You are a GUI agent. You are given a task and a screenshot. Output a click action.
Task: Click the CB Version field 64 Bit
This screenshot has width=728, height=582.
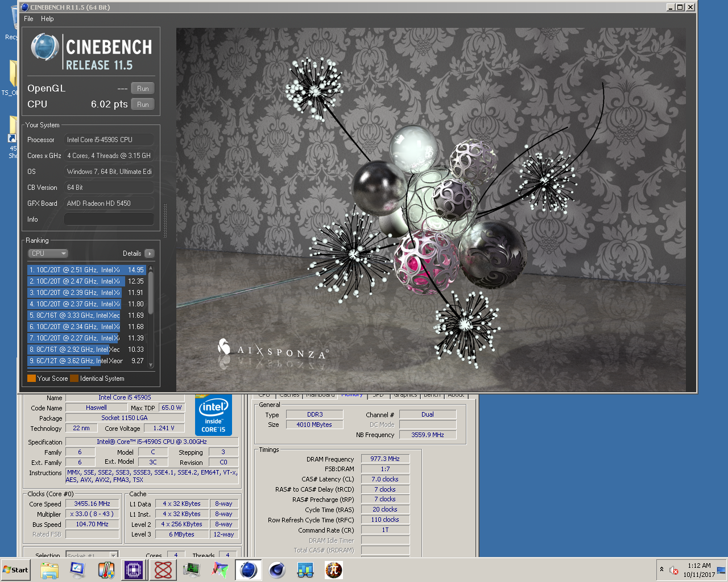109,188
